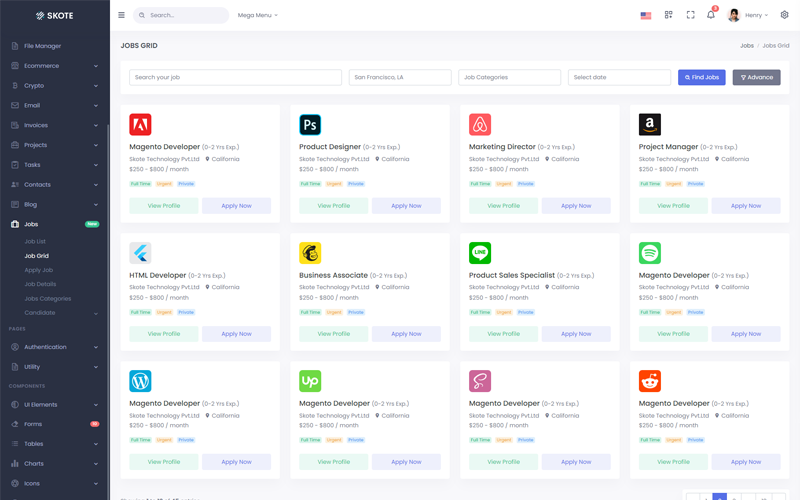
Task: Click the Spotify logo job card icon
Action: click(x=649, y=253)
